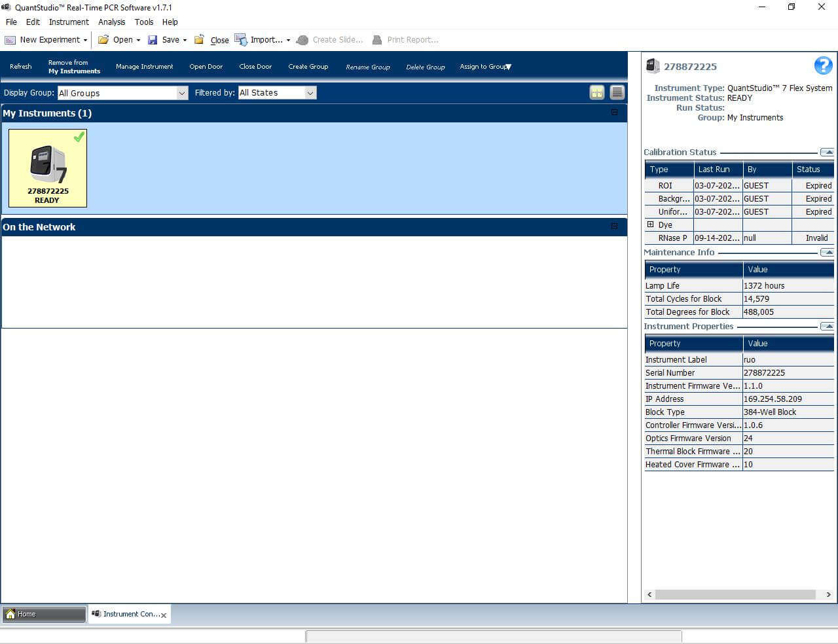838x644 pixels.
Task: Collapse the My Instruments section
Action: (x=614, y=113)
